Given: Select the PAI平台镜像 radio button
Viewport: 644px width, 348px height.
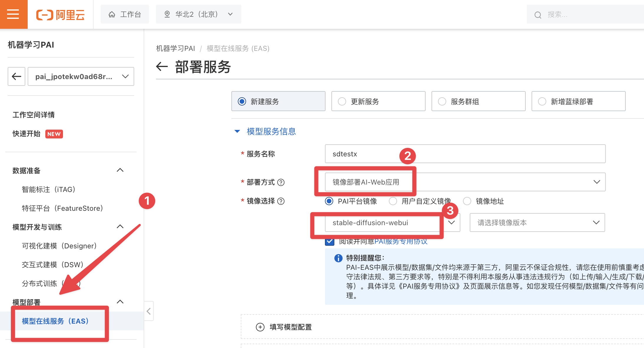Looking at the screenshot, I should click(329, 201).
